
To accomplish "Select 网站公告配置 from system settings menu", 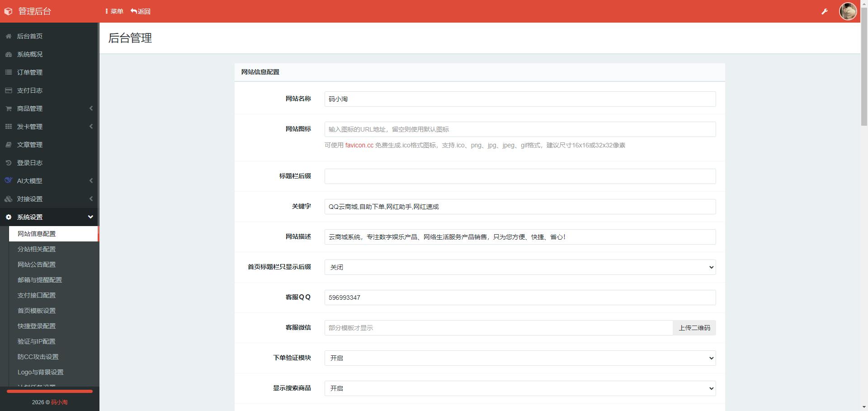I will 36,265.
